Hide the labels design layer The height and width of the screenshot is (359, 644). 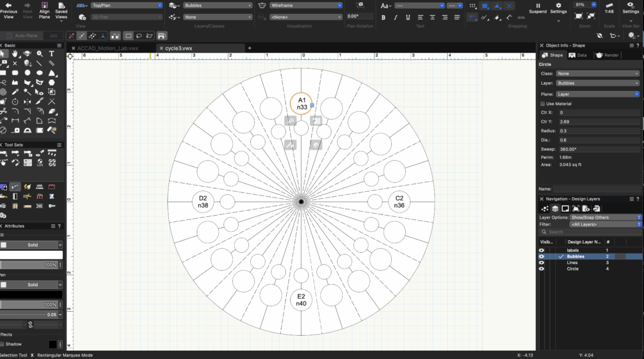[x=541, y=250]
